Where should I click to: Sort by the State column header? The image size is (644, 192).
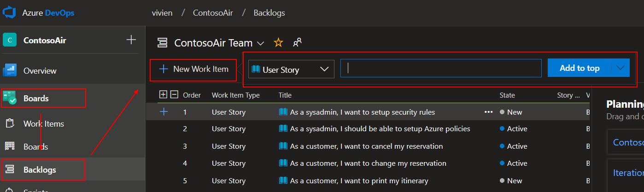(507, 95)
